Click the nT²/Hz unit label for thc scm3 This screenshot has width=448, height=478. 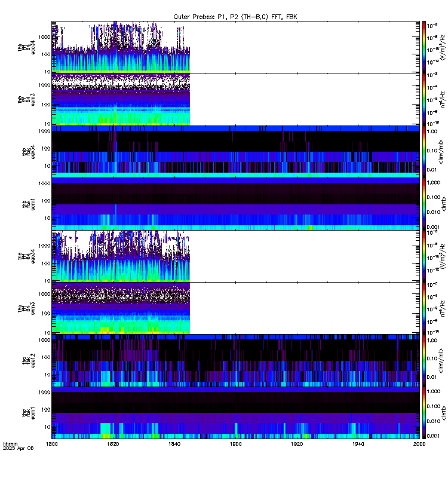click(443, 308)
